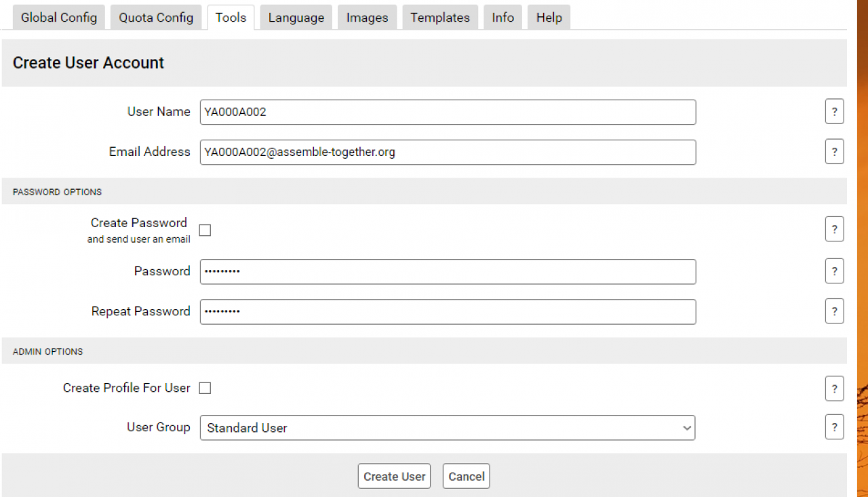The image size is (868, 497).
Task: Click the help icon beside User Group
Action: pyautogui.click(x=834, y=427)
